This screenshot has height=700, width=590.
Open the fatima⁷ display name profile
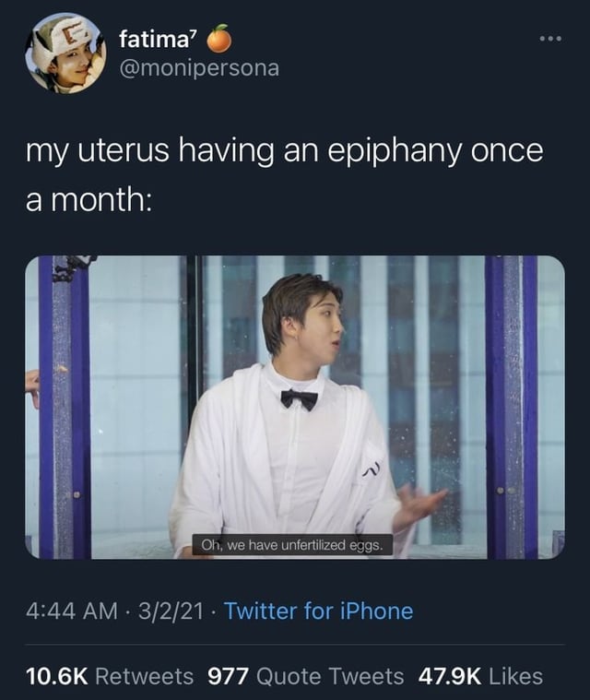click(x=154, y=41)
